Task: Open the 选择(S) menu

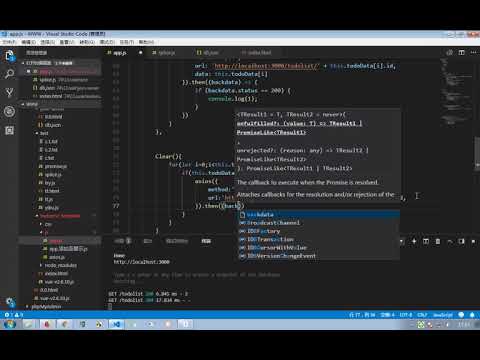Action: click(x=48, y=42)
